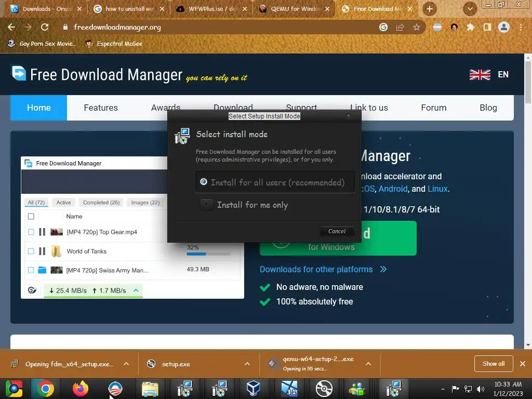Expand qemu-w64-setup download options chevron
This screenshot has width=532, height=399.
tap(368, 364)
